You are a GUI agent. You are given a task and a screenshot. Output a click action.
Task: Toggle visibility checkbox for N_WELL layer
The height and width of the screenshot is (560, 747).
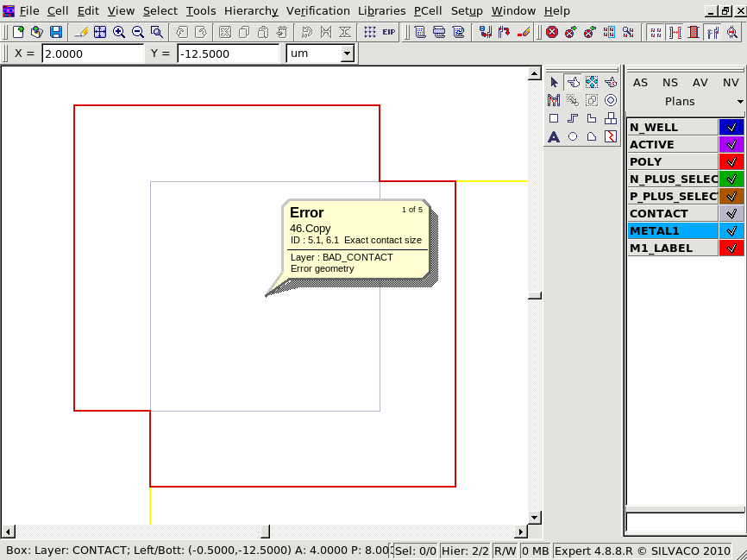(731, 127)
